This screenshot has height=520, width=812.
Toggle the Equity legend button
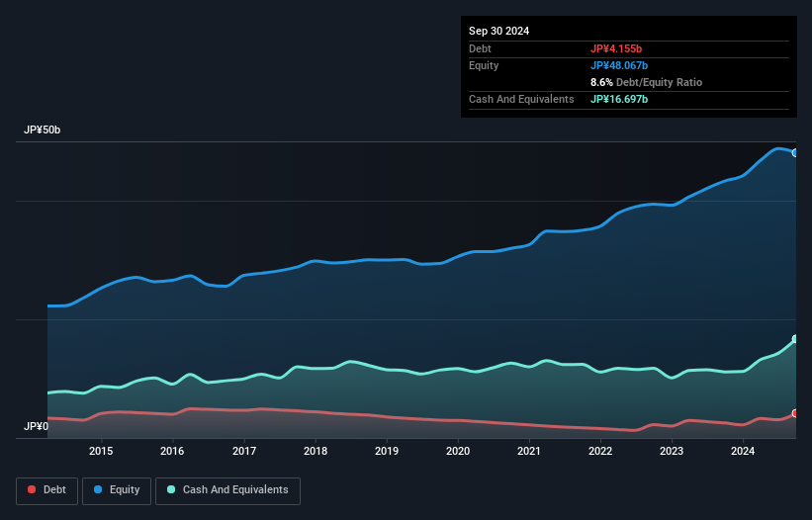[117, 490]
